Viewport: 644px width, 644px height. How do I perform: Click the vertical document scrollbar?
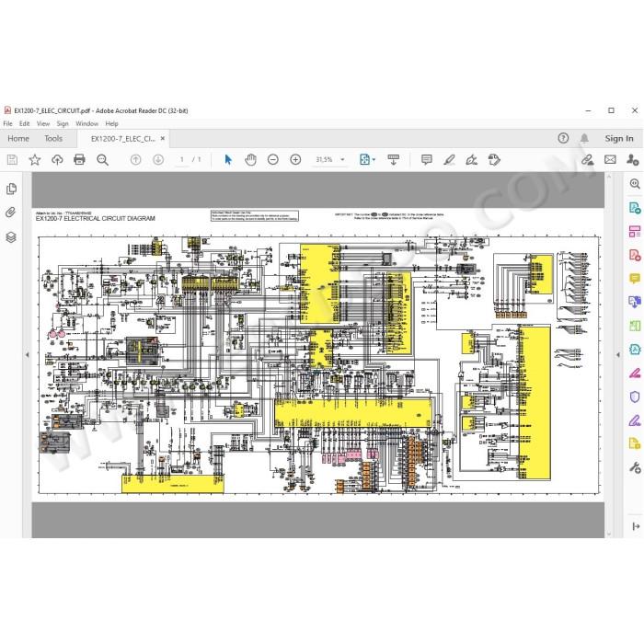pos(609,355)
